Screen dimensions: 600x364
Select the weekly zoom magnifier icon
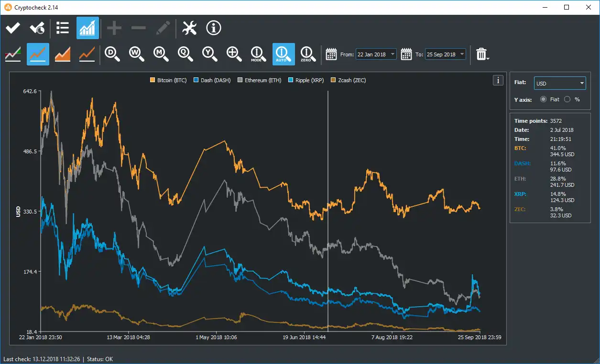[136, 54]
